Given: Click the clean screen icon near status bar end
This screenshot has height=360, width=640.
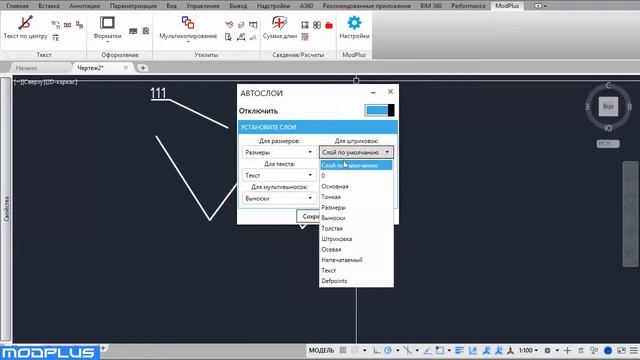Looking at the screenshot, I should (x=621, y=351).
